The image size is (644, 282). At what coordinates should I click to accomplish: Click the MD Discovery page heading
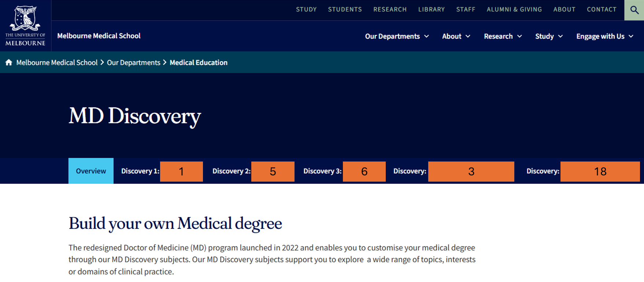(135, 116)
